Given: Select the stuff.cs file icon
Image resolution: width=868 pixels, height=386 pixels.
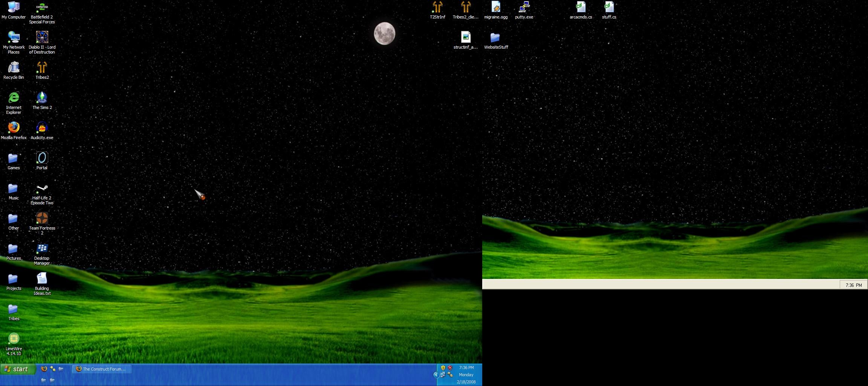Looking at the screenshot, I should click(609, 10).
